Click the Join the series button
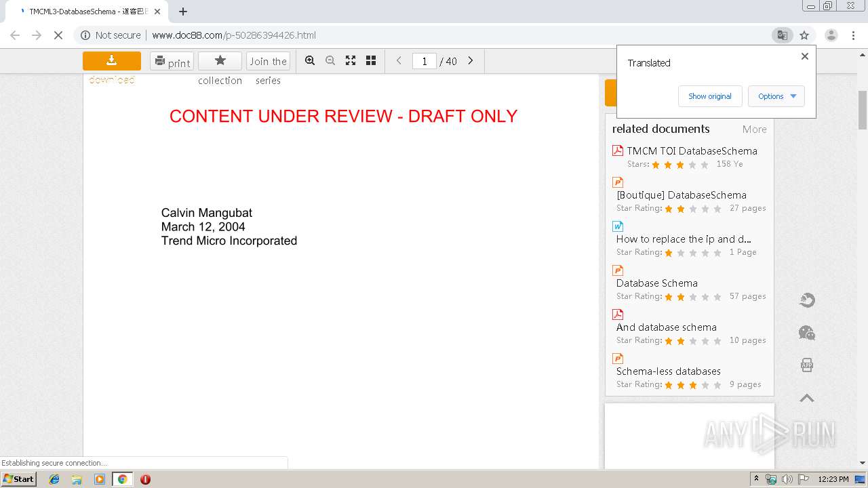 [x=268, y=61]
